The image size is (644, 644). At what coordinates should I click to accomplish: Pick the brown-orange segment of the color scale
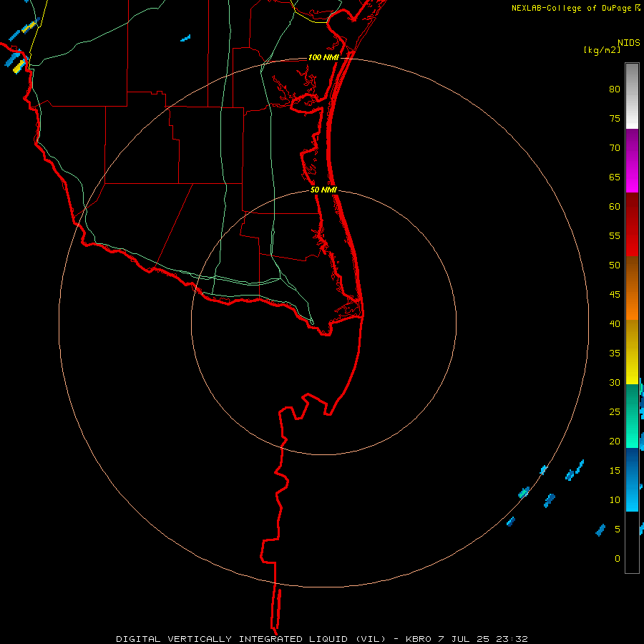click(x=632, y=288)
